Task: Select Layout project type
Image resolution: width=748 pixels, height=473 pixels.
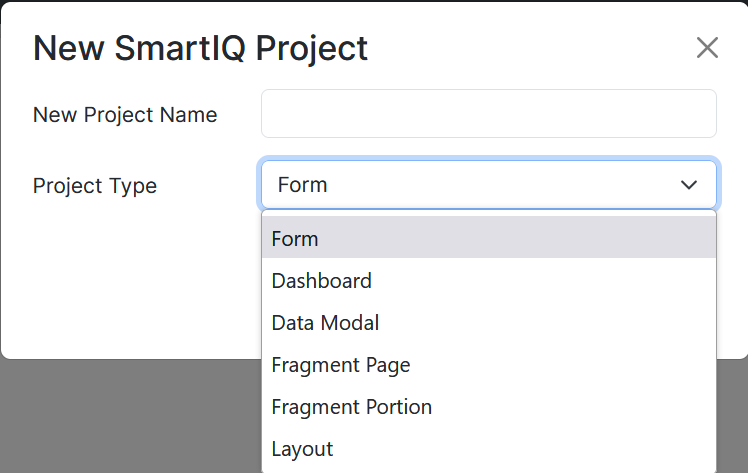Action: (x=488, y=449)
